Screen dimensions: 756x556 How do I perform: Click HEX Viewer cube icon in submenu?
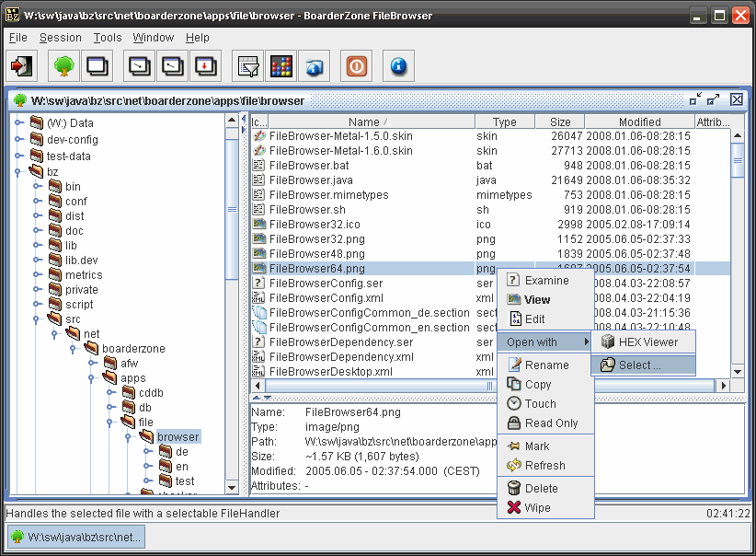(608, 342)
